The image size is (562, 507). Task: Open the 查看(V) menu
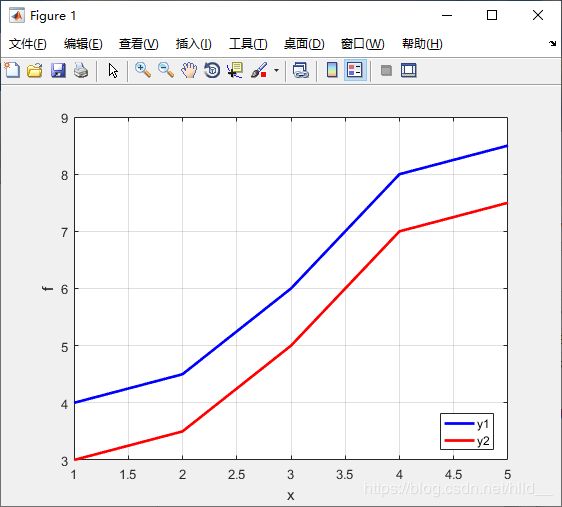click(x=139, y=44)
